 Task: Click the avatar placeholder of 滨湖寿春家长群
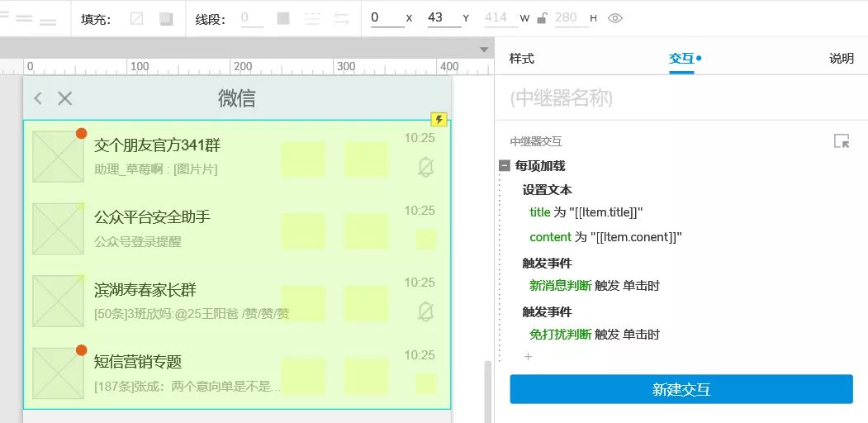click(58, 302)
